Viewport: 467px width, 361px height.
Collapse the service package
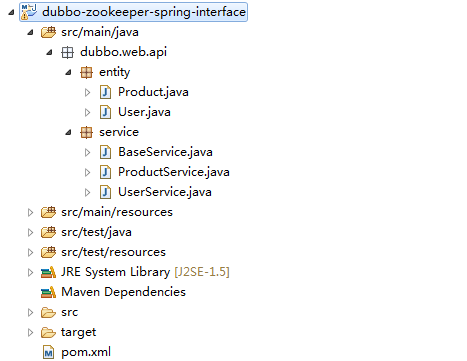click(68, 133)
